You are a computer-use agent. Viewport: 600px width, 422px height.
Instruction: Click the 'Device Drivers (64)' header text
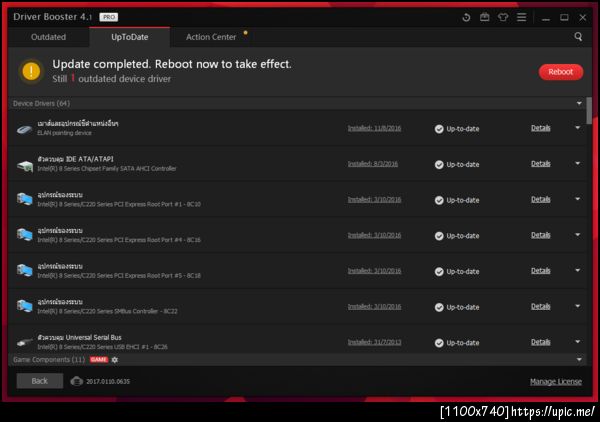[41, 103]
